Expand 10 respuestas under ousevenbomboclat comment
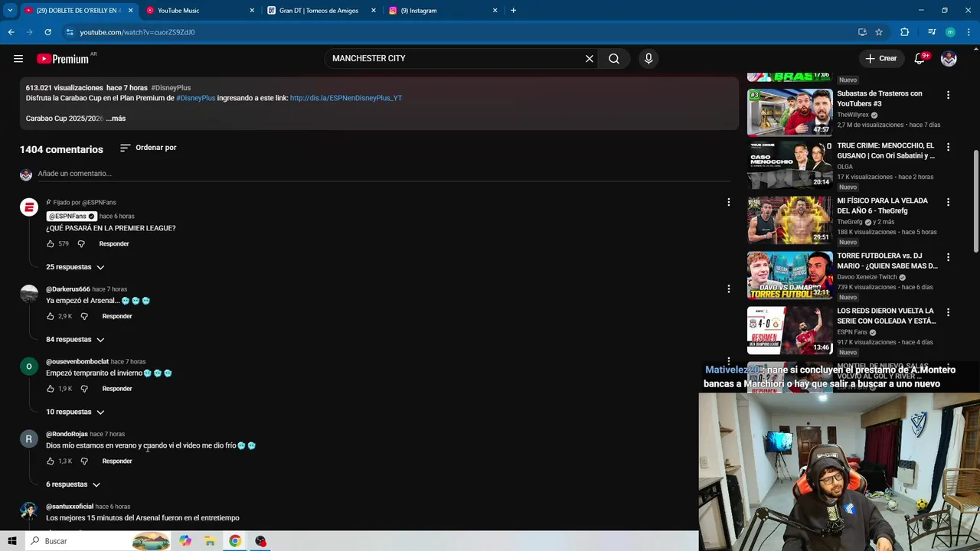Image resolution: width=980 pixels, height=551 pixels. (x=75, y=412)
